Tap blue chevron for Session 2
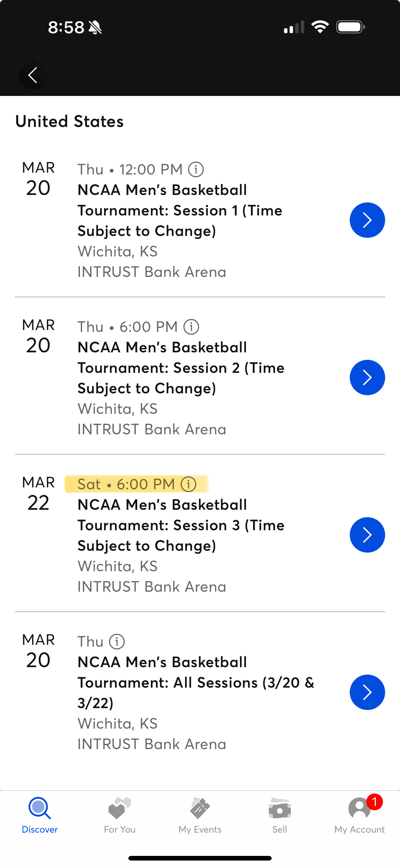Viewport: 400px width, 868px height. 367,377
